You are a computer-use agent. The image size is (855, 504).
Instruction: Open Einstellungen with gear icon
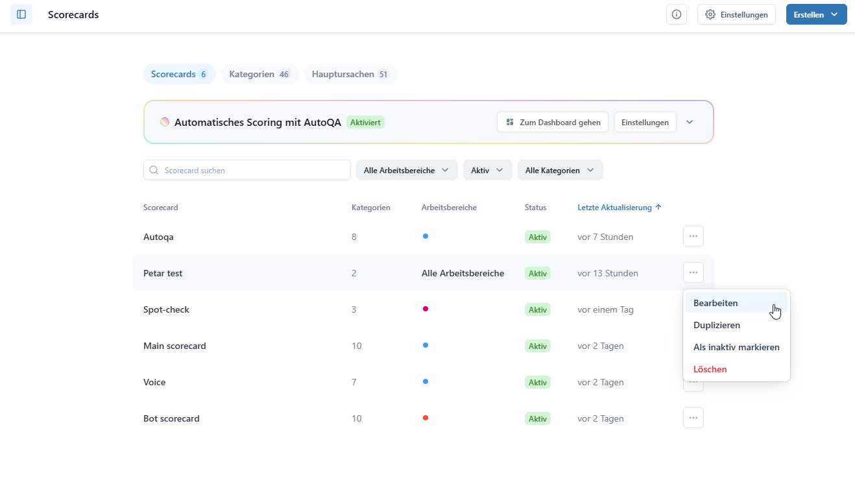click(x=736, y=14)
